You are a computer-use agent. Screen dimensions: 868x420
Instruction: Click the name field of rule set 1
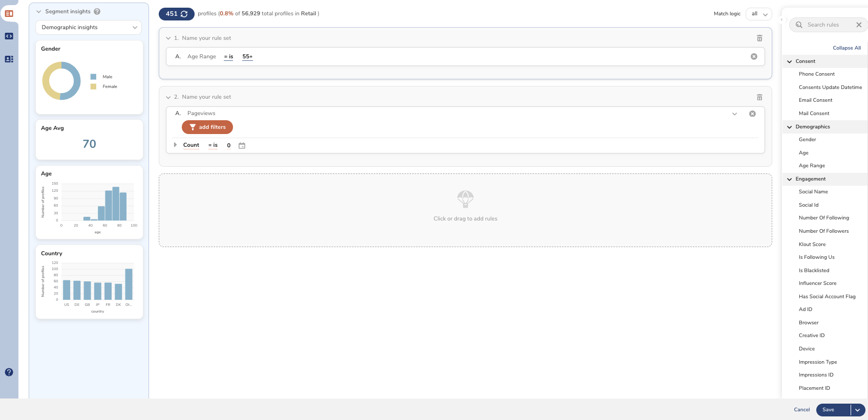point(206,38)
